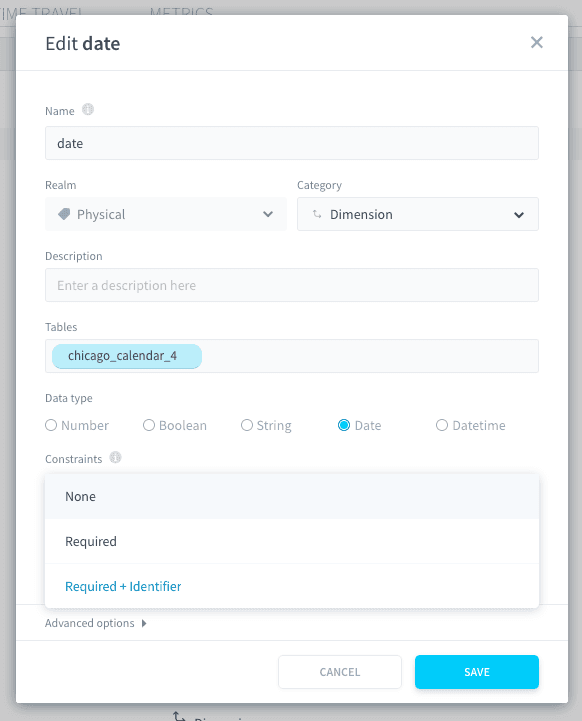Click the Dimension arrow icon in Category

click(x=317, y=214)
